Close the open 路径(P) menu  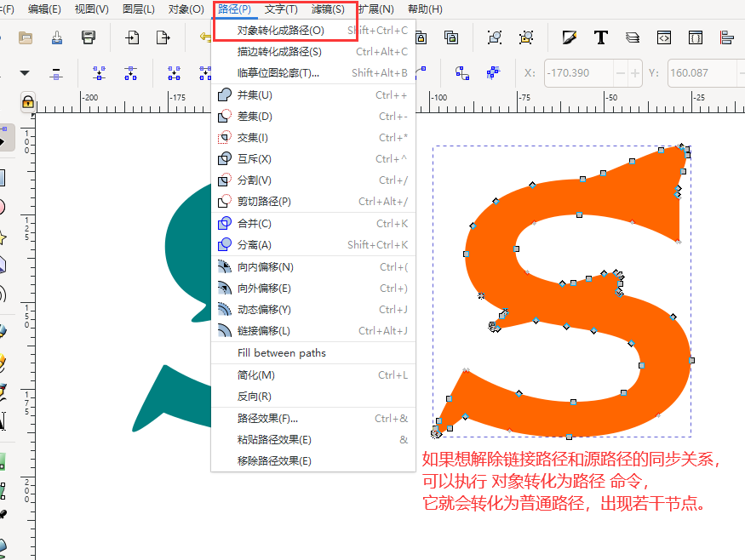pyautogui.click(x=235, y=9)
